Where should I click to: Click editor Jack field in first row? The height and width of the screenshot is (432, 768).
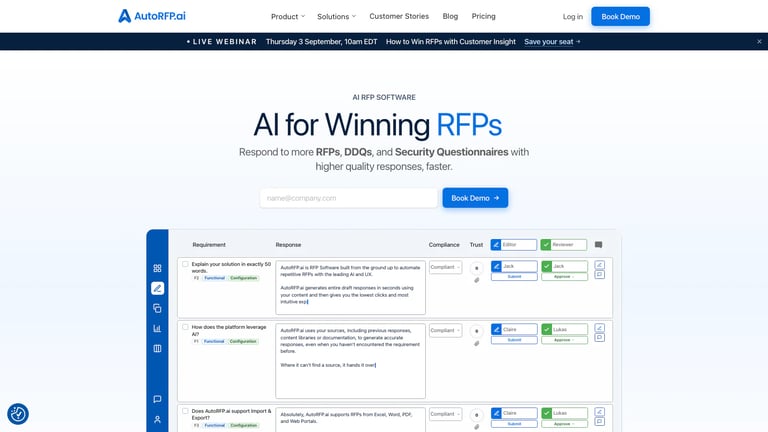[514, 266]
